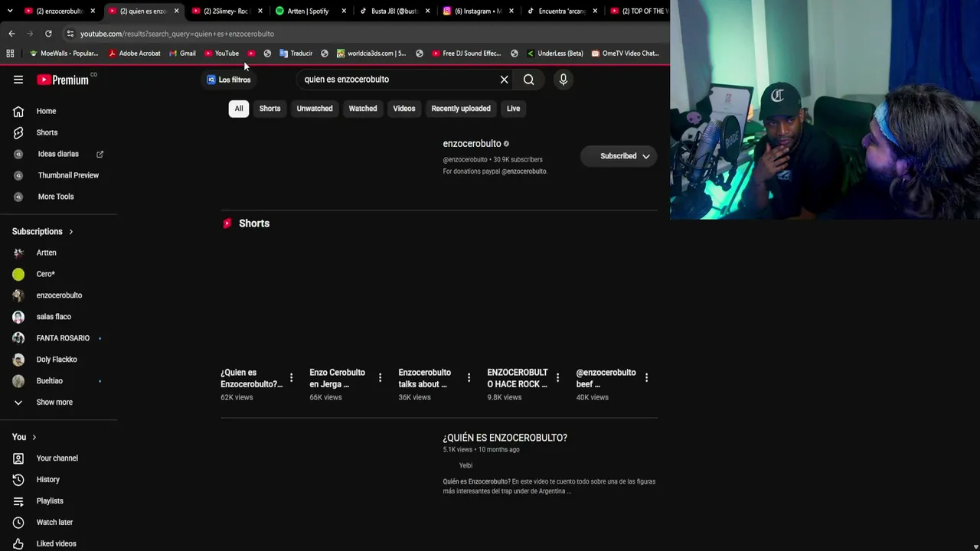Open the Liked videos thumbs-up icon
The image size is (980, 551).
(18, 543)
